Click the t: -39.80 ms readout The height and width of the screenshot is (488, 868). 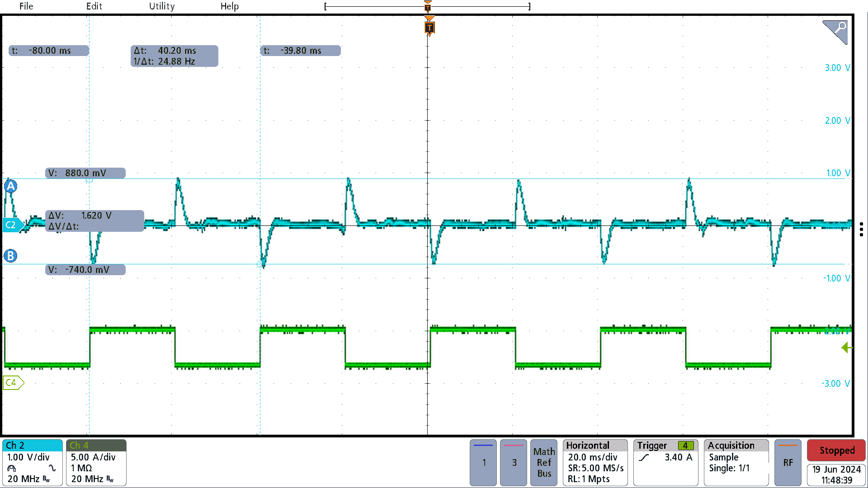coord(301,51)
